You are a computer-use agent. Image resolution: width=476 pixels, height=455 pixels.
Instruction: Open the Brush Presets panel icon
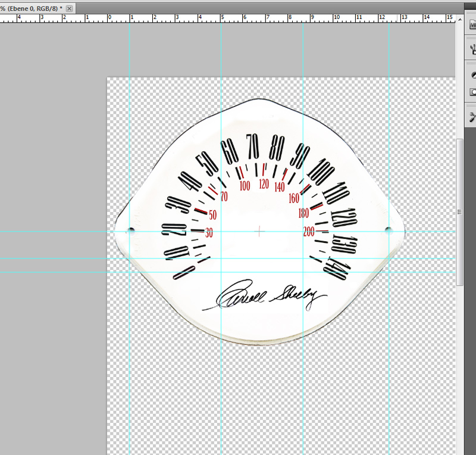[472, 49]
